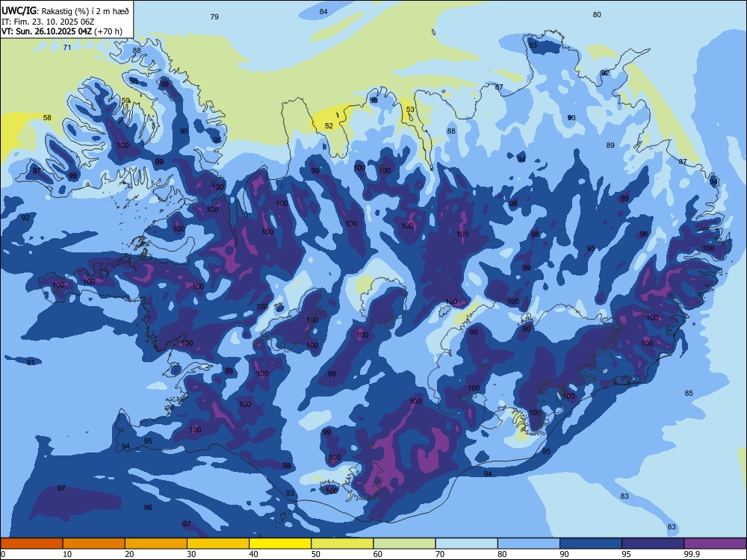
Task: Click the legend label '99.9'
Action: coord(692,554)
